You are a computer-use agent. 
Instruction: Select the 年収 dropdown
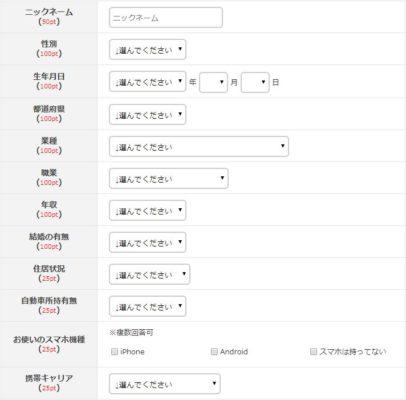(147, 210)
